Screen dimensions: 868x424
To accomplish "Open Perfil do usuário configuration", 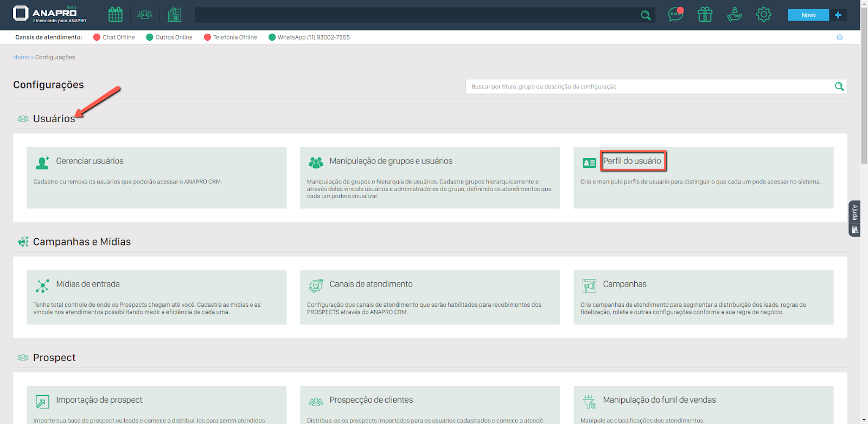I will 632,161.
